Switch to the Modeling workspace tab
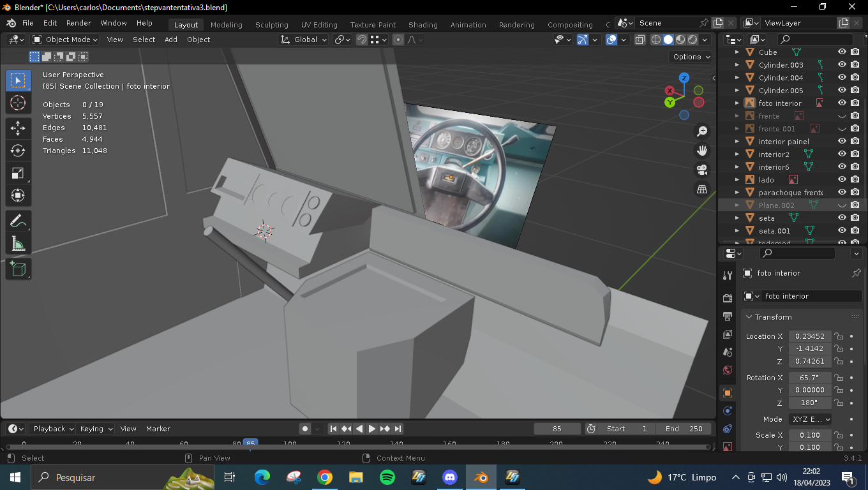 pos(227,25)
